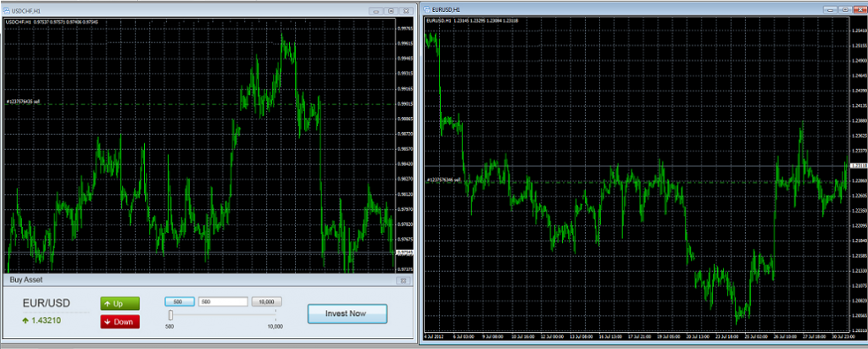The image size is (868, 349).
Task: Click the green Up button
Action: tap(120, 303)
